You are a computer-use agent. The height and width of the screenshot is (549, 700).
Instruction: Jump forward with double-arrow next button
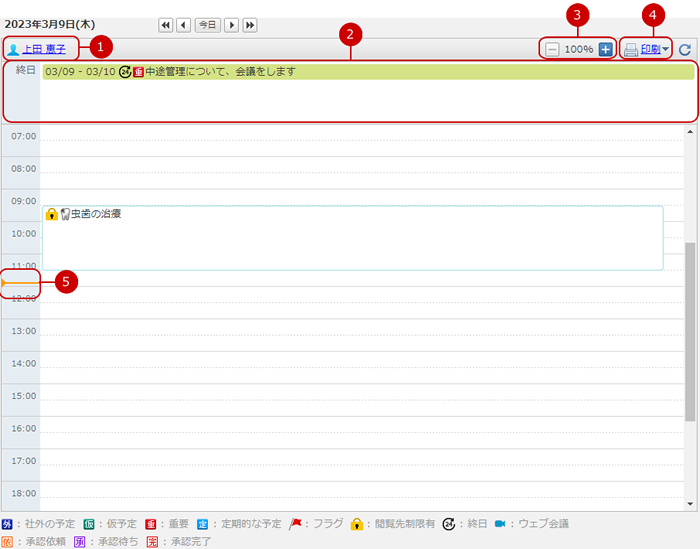click(x=250, y=24)
